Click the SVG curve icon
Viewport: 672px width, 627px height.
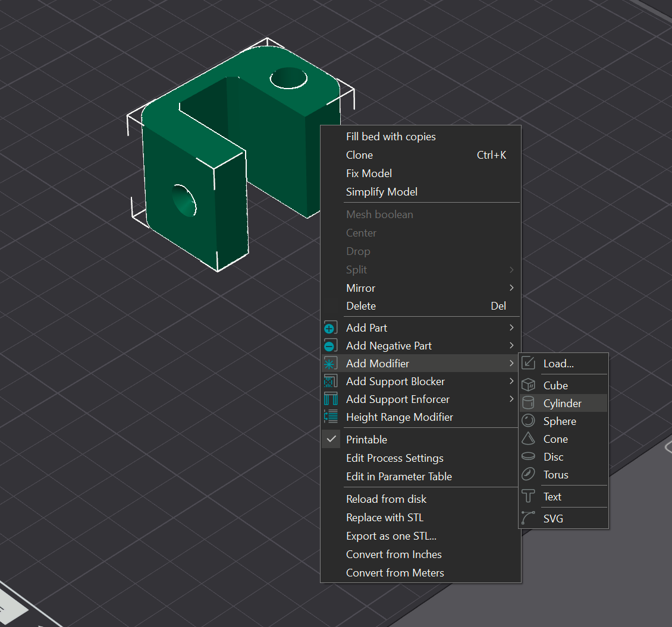[529, 518]
